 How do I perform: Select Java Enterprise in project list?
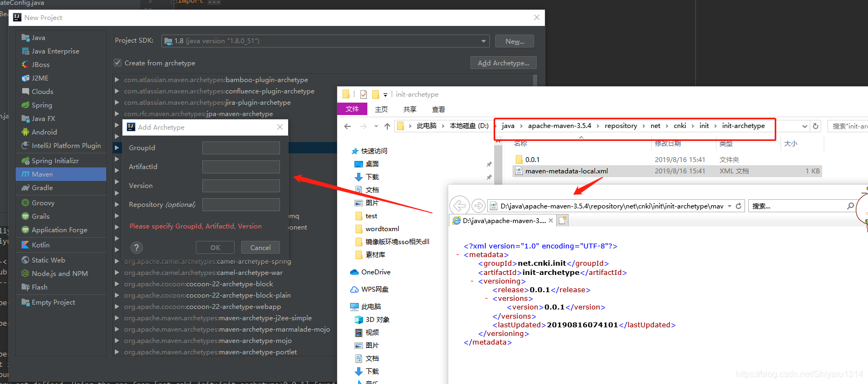point(55,51)
